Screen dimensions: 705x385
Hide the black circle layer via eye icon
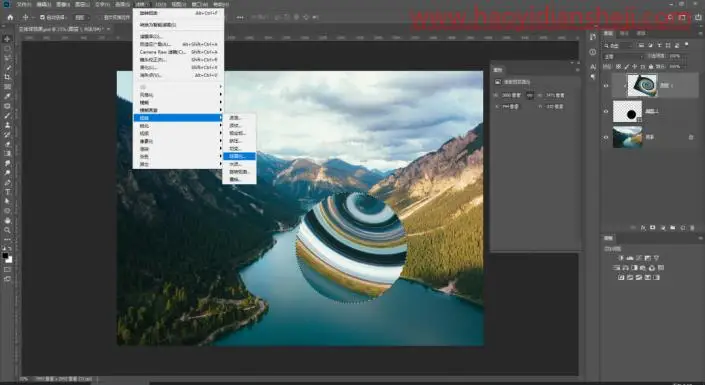point(606,111)
